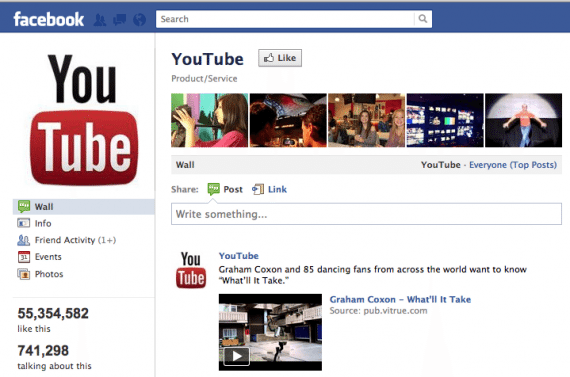Image resolution: width=570 pixels, height=377 pixels.
Task: Click the Write something text box
Action: click(x=366, y=214)
